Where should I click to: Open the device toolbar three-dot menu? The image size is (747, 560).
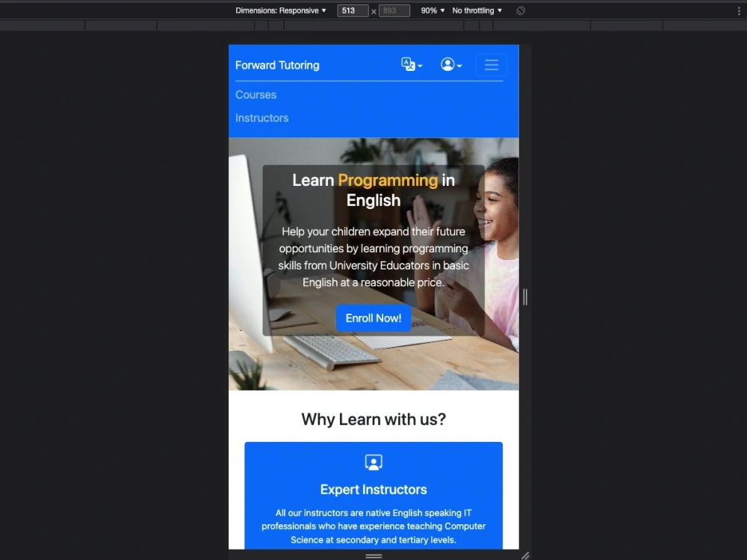tap(739, 10)
